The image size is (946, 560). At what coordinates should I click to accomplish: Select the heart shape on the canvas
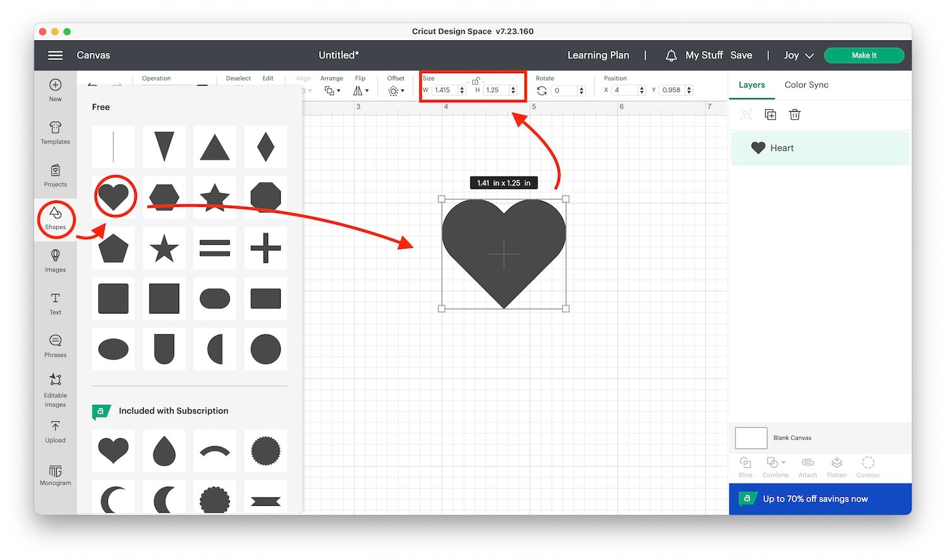504,254
